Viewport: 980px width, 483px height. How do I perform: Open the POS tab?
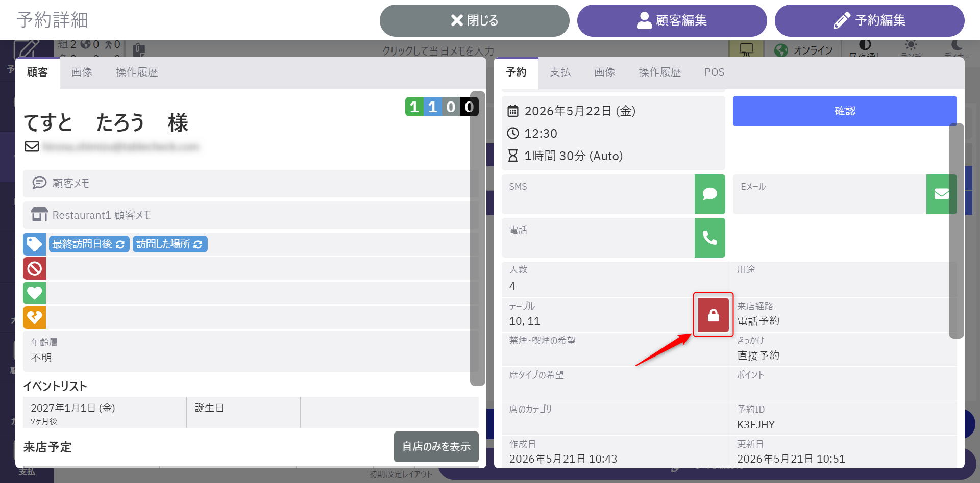714,72
